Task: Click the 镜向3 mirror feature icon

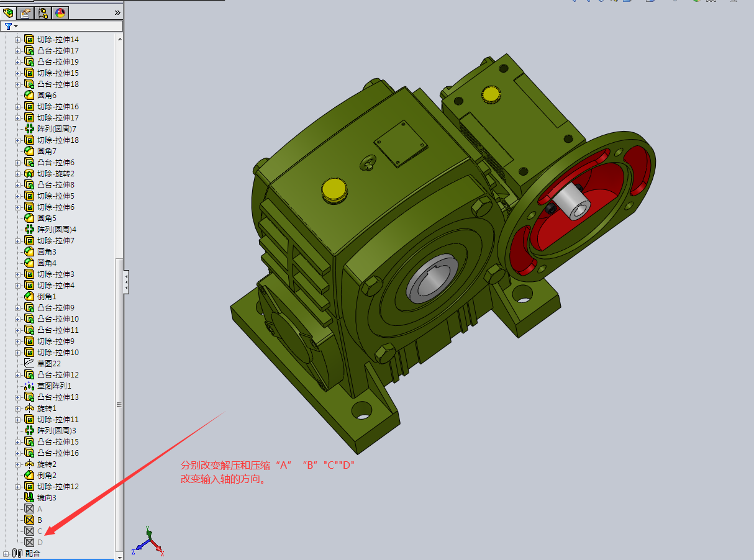Action: [x=29, y=498]
